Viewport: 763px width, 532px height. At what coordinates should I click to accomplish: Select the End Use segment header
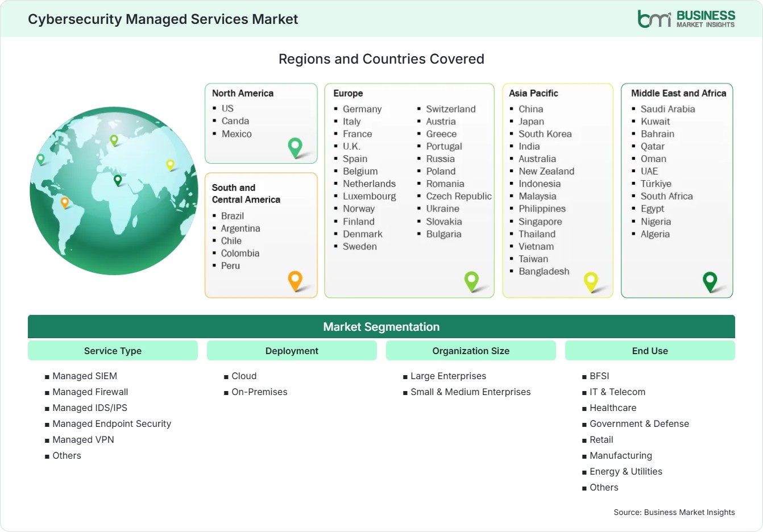tap(650, 351)
